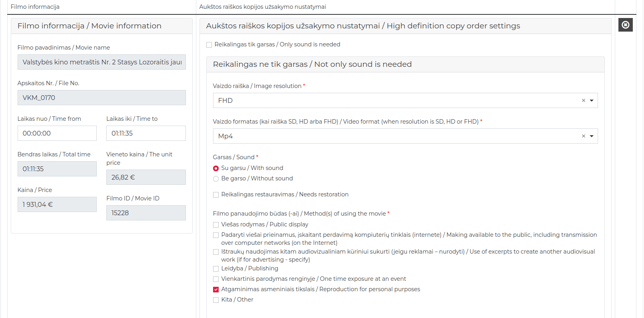Viewport: 644px width, 318px height.
Task: Check Use of excerpts checkbox
Action: click(216, 252)
